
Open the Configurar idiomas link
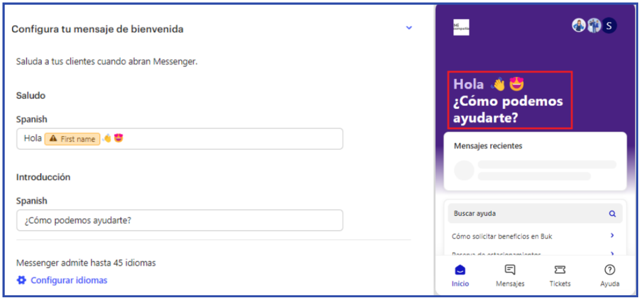click(69, 280)
